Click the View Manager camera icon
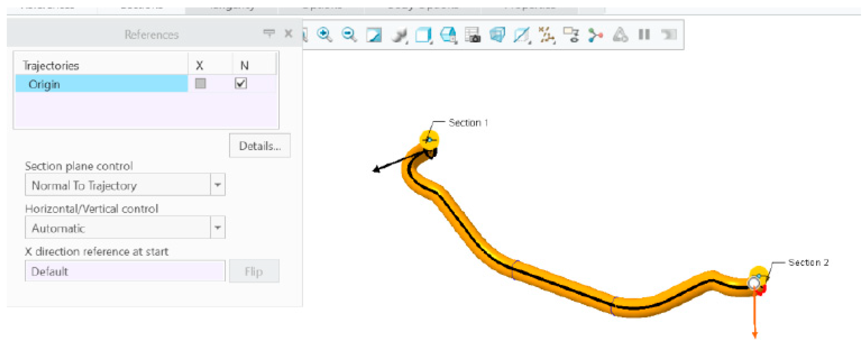 coord(472,35)
